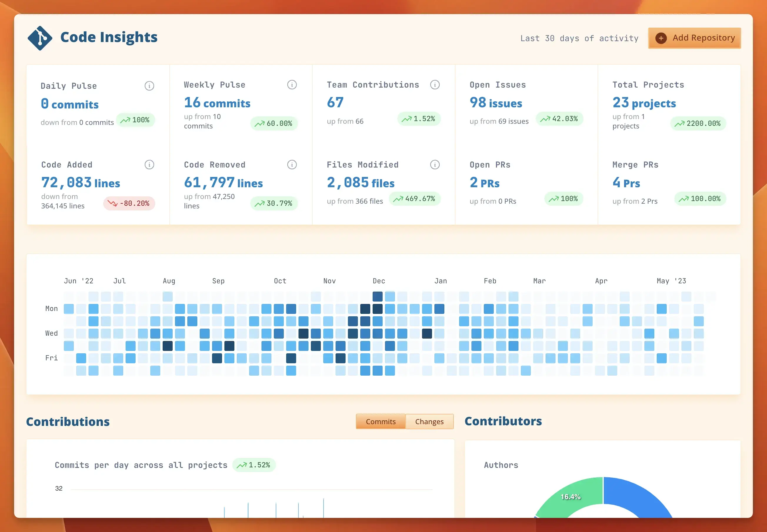The width and height of the screenshot is (767, 532).
Task: Open the Daily Pulse info icon
Action: click(x=149, y=86)
